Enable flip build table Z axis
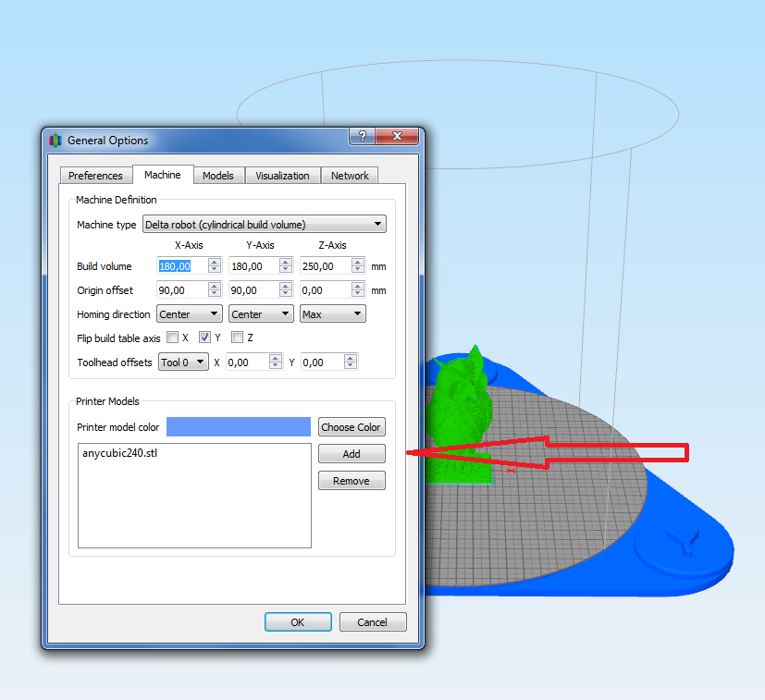Viewport: 765px width, 700px height. pyautogui.click(x=237, y=338)
